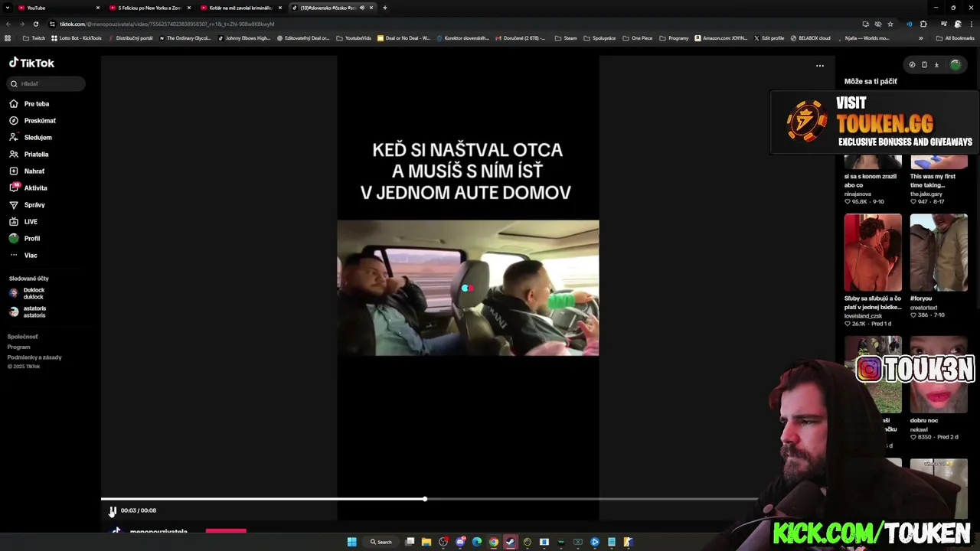Mute the TikTok tab audio icon
This screenshot has width=980, height=551.
pos(361,8)
